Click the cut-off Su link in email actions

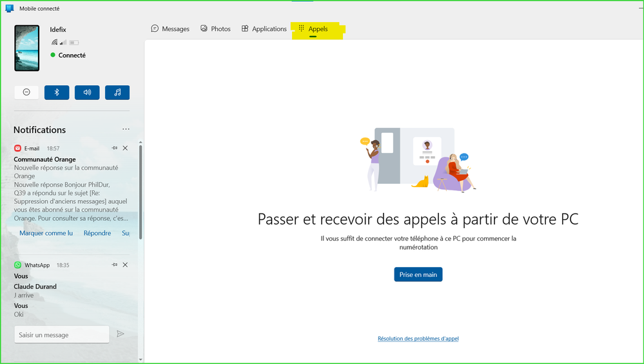click(x=126, y=233)
